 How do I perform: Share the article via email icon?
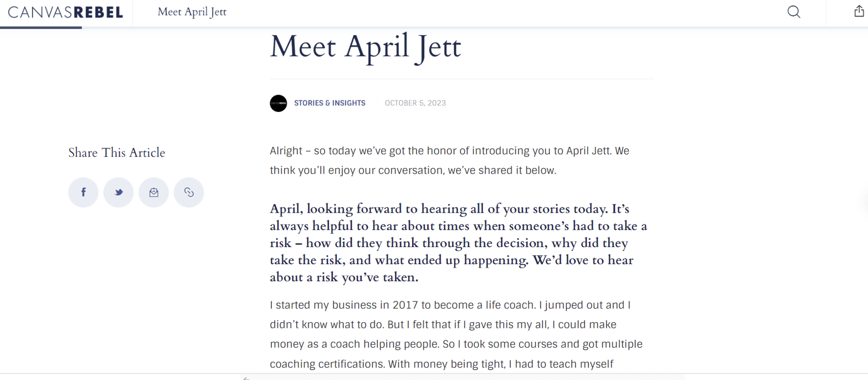[x=154, y=192]
